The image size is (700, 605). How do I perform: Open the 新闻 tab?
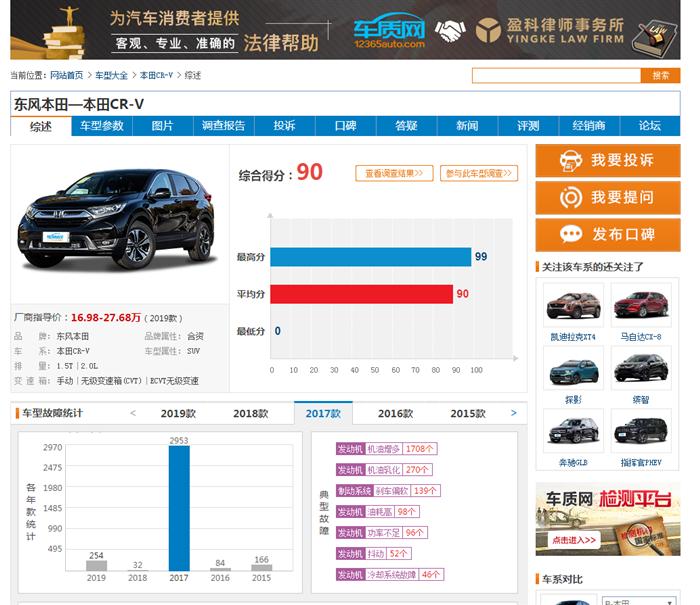467,126
